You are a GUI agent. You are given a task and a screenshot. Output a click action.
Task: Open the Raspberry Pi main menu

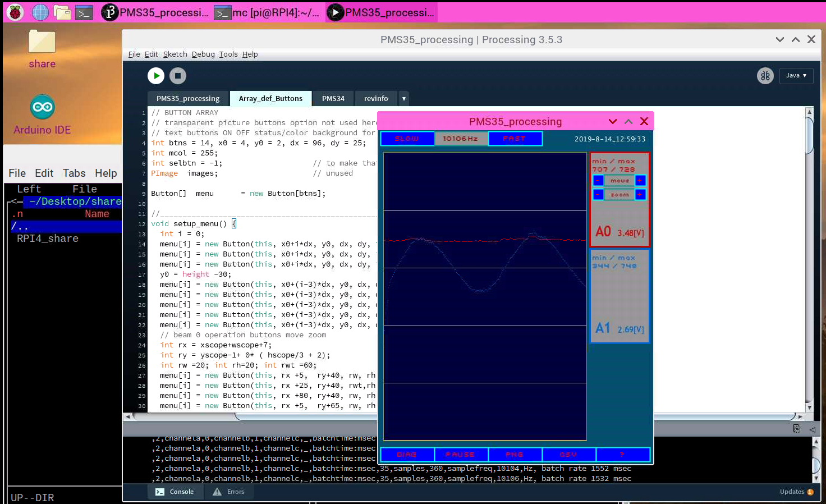tap(16, 12)
